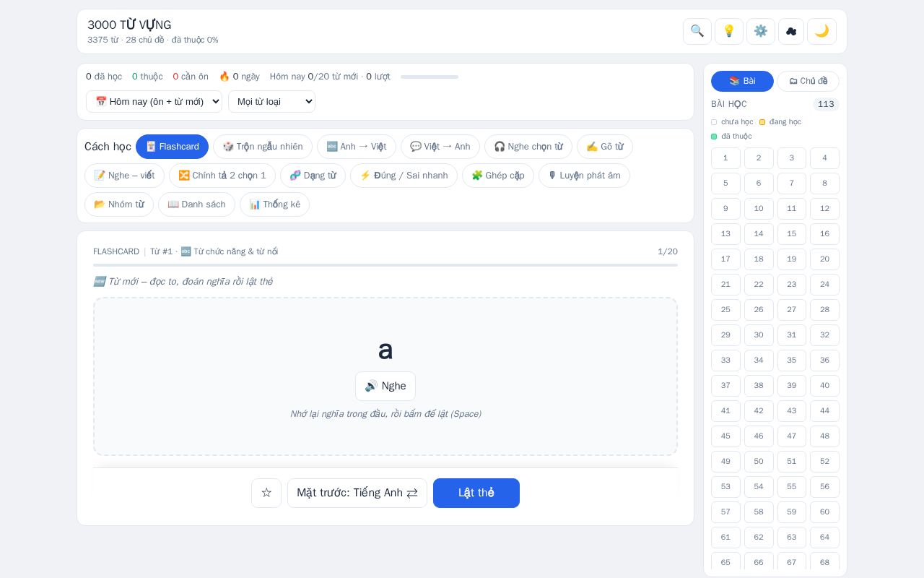Screen dimensions: 924x578
Task: View Thống kê statistics
Action: pos(274,204)
